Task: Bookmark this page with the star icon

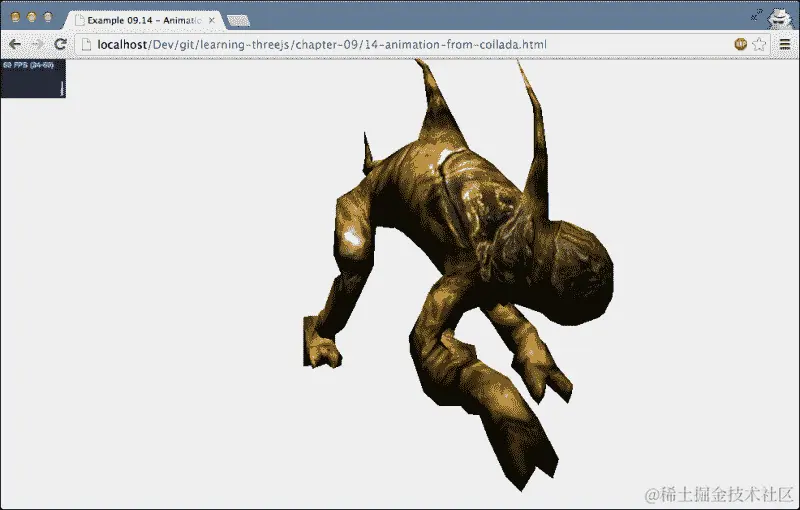Action: (759, 44)
